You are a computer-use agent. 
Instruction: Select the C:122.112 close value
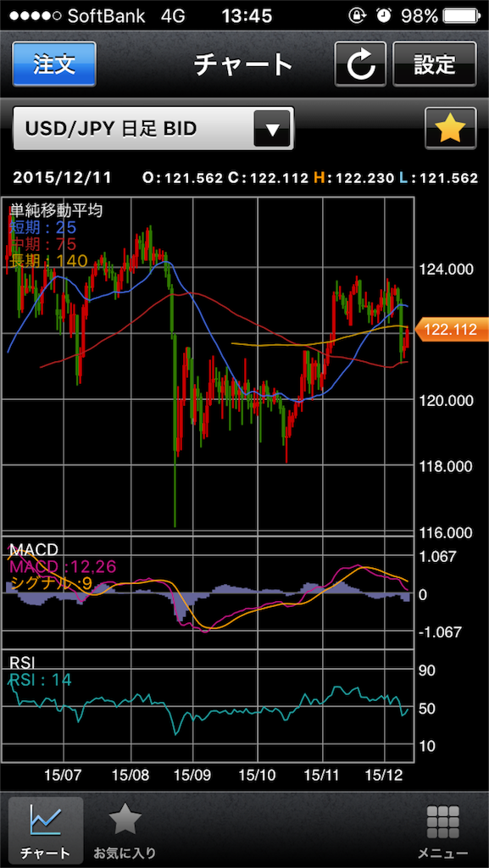(267, 178)
